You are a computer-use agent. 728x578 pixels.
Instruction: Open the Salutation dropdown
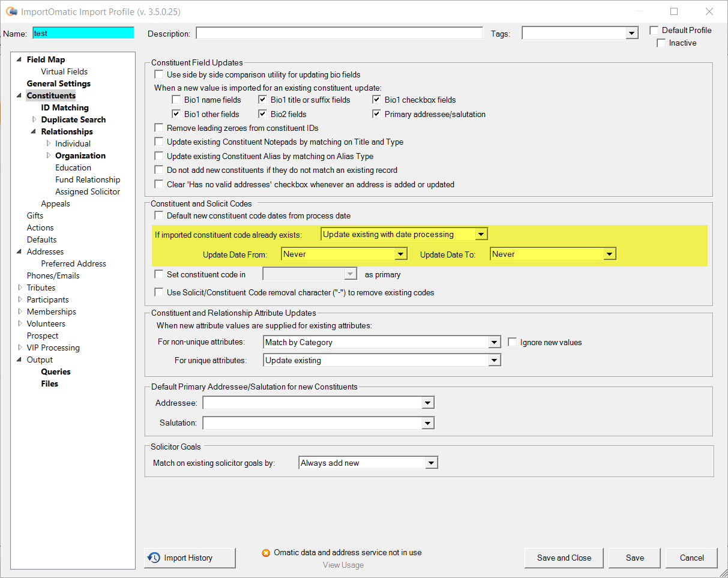pos(428,424)
